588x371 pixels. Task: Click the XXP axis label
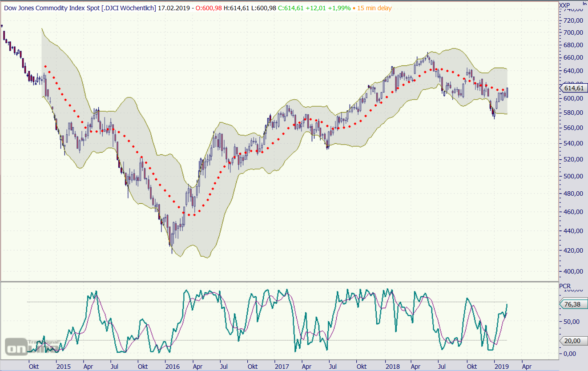click(x=565, y=5)
